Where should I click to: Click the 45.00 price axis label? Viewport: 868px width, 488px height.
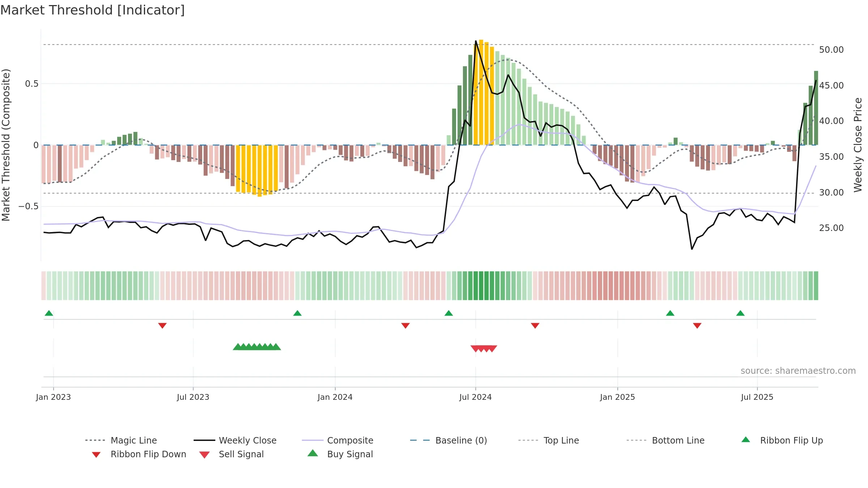[831, 86]
